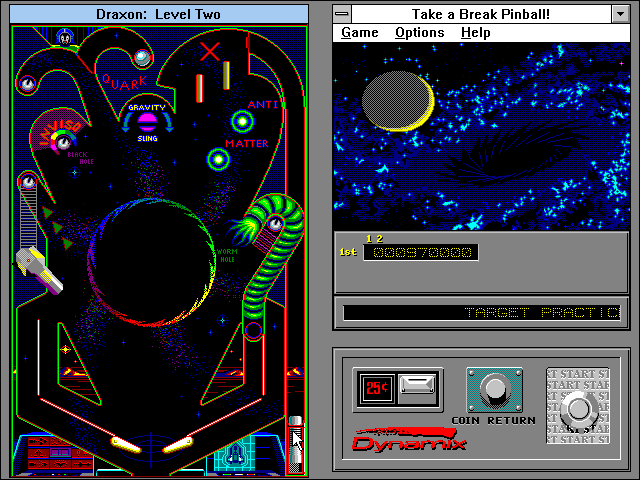The width and height of the screenshot is (640, 480).
Task: Click the bottom green triangle arrow target
Action: coord(67,244)
